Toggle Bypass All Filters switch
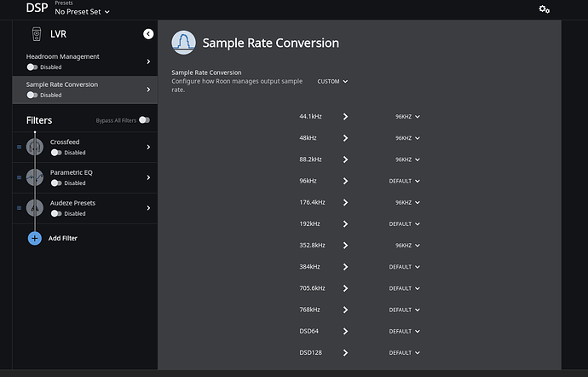Viewport: 588px width, 377px height. [x=144, y=120]
